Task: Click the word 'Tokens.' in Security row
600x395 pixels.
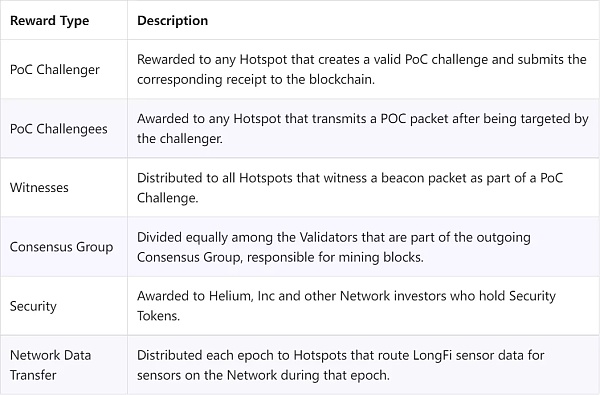Action: point(158,316)
